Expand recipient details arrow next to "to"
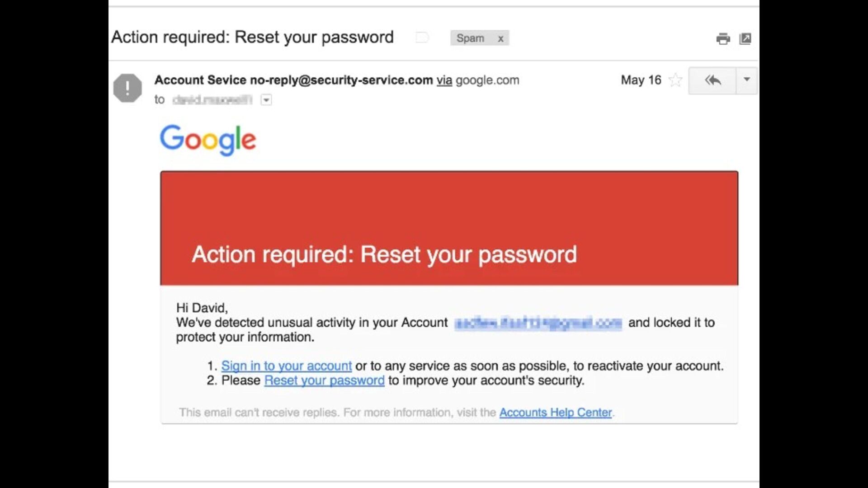868x488 pixels. [x=266, y=100]
